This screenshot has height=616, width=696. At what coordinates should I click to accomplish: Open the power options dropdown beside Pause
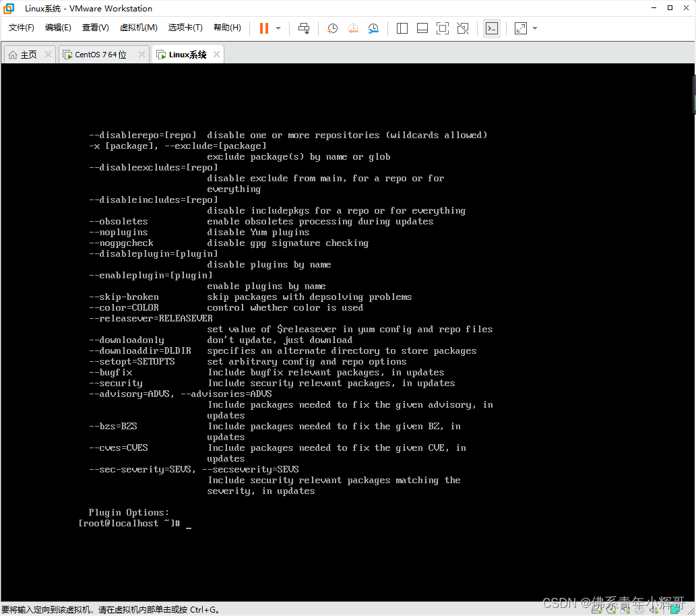pos(278,28)
